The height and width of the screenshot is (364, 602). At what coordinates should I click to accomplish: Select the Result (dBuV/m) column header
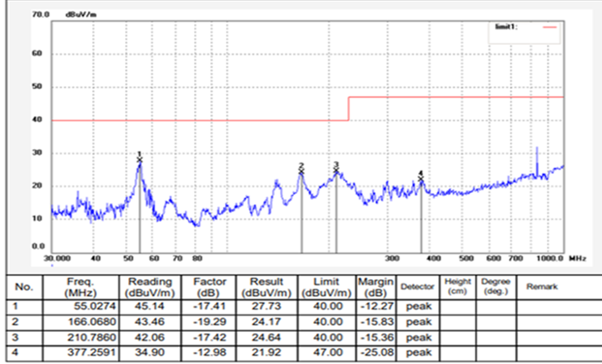267,287
